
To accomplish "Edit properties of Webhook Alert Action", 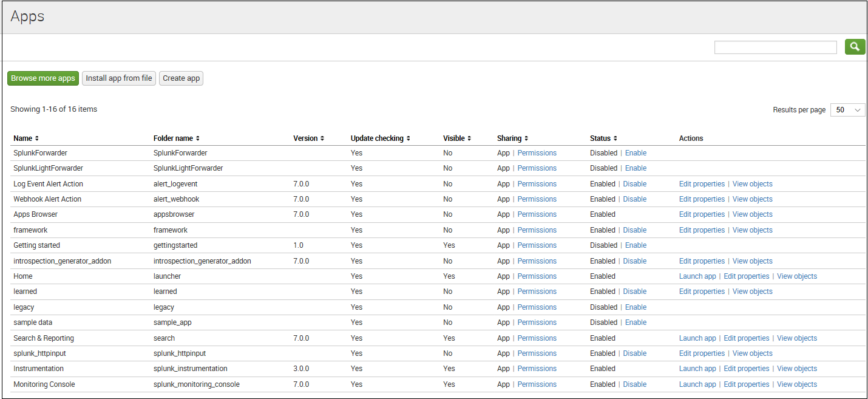I will 702,199.
